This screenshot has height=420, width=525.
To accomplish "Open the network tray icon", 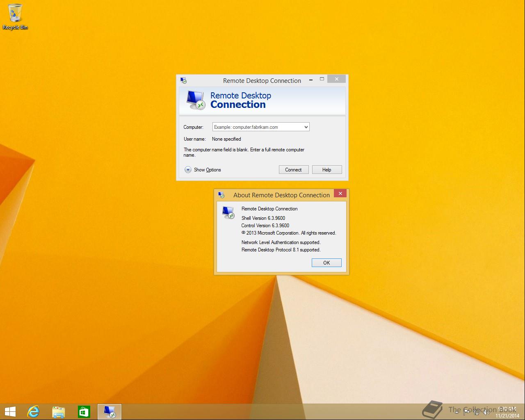I will click(x=477, y=411).
